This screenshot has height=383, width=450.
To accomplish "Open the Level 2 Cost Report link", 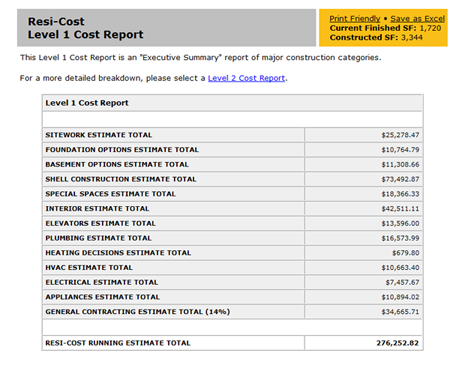I will coord(246,78).
